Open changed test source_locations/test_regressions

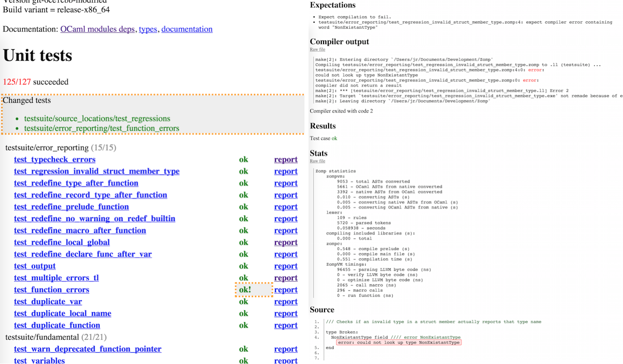pyautogui.click(x=97, y=118)
